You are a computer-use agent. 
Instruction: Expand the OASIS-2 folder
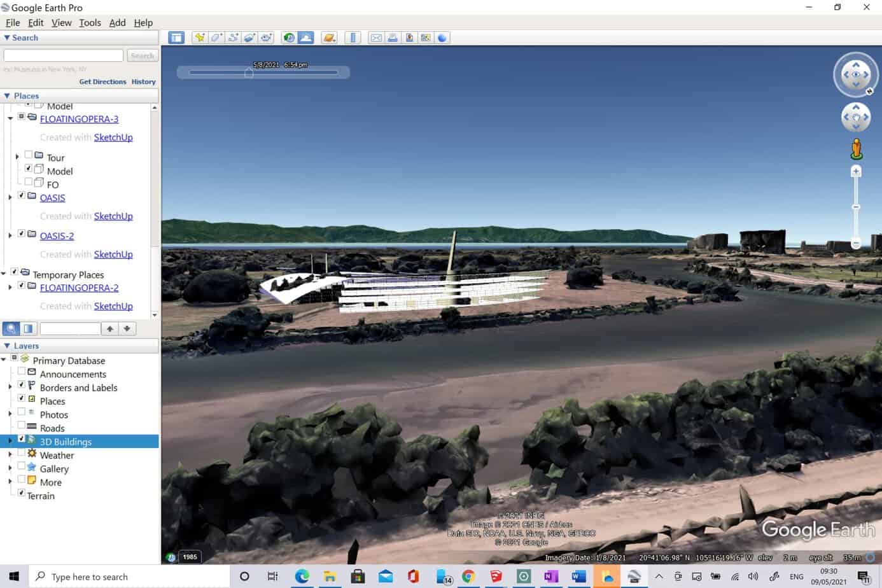[x=10, y=235]
